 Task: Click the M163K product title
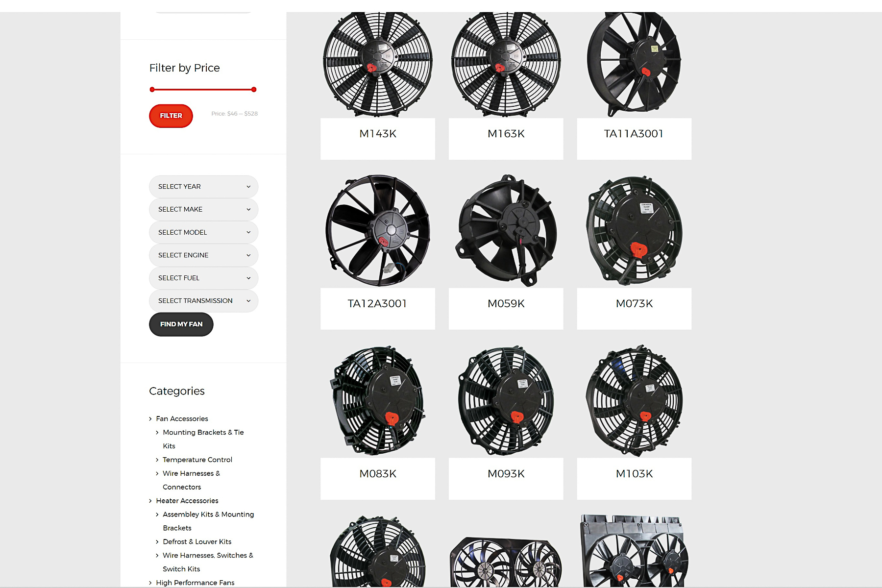tap(506, 134)
